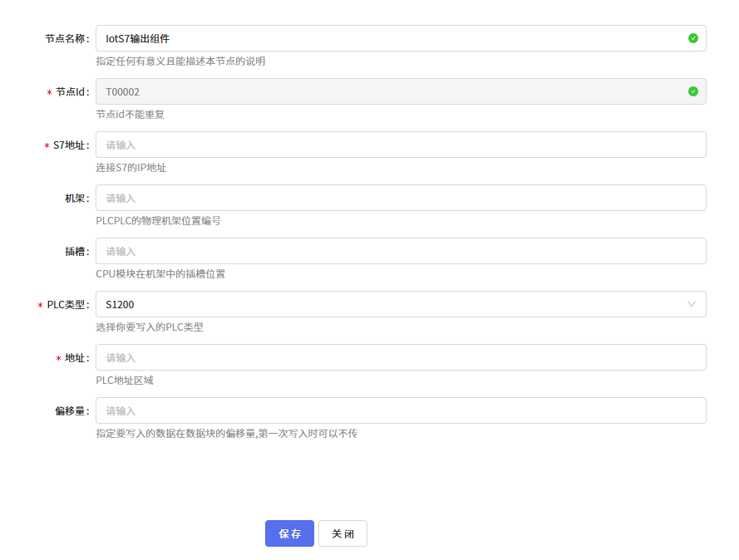Image resolution: width=739 pixels, height=560 pixels.
Task: Click the green checkmark beside 节点名称 field
Action: tap(692, 38)
